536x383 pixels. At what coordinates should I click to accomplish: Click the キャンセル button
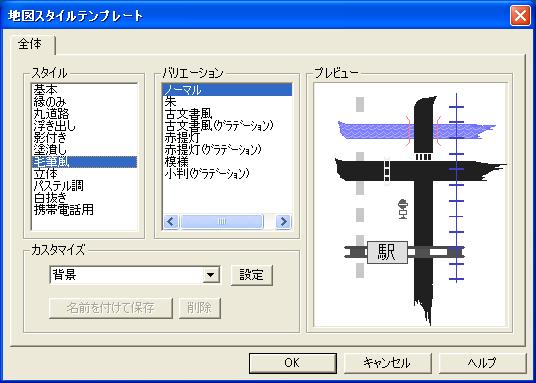387,362
